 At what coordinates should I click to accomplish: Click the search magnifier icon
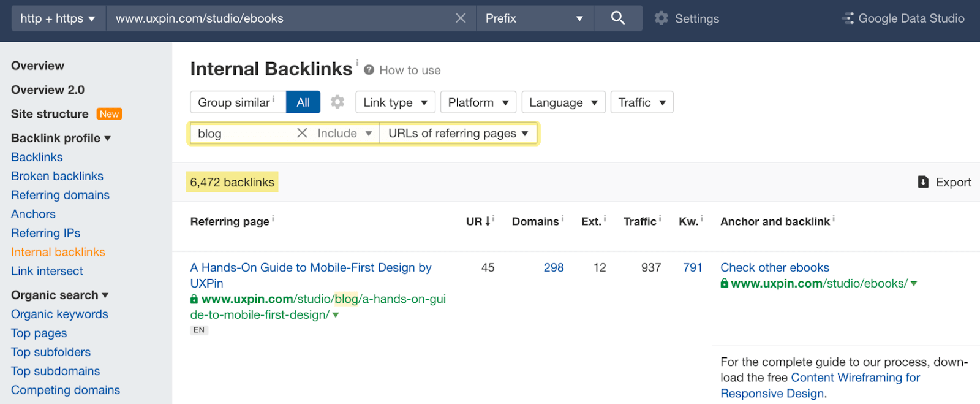[x=618, y=18]
